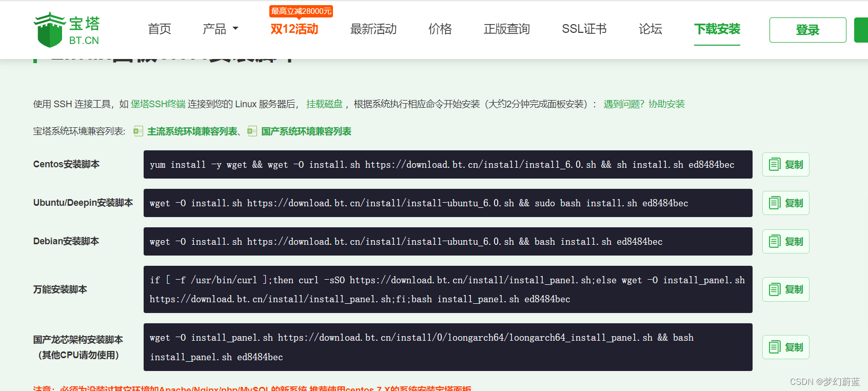Viewport: 868px width, 391px height.
Task: Click the 万能安装脚本 curl command text
Action: tap(447, 289)
